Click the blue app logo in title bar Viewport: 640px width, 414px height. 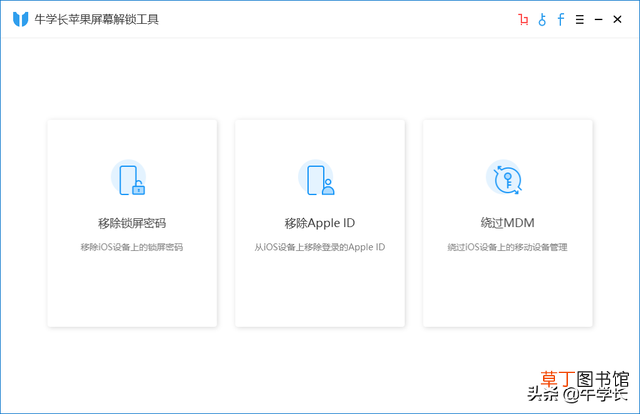(x=20, y=19)
